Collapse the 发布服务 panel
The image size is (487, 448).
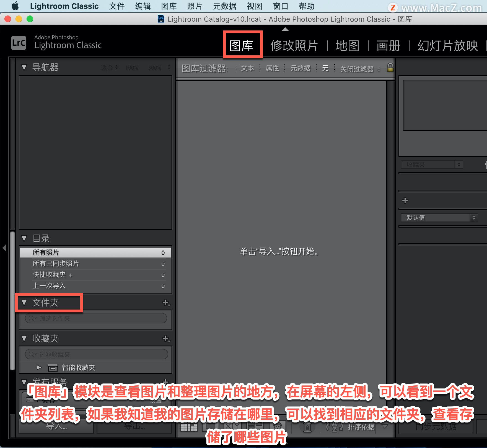pos(24,382)
